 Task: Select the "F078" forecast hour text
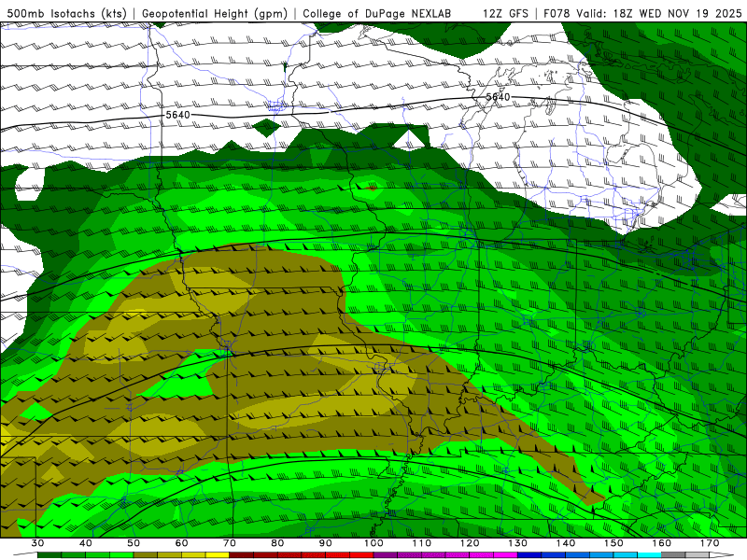point(557,13)
